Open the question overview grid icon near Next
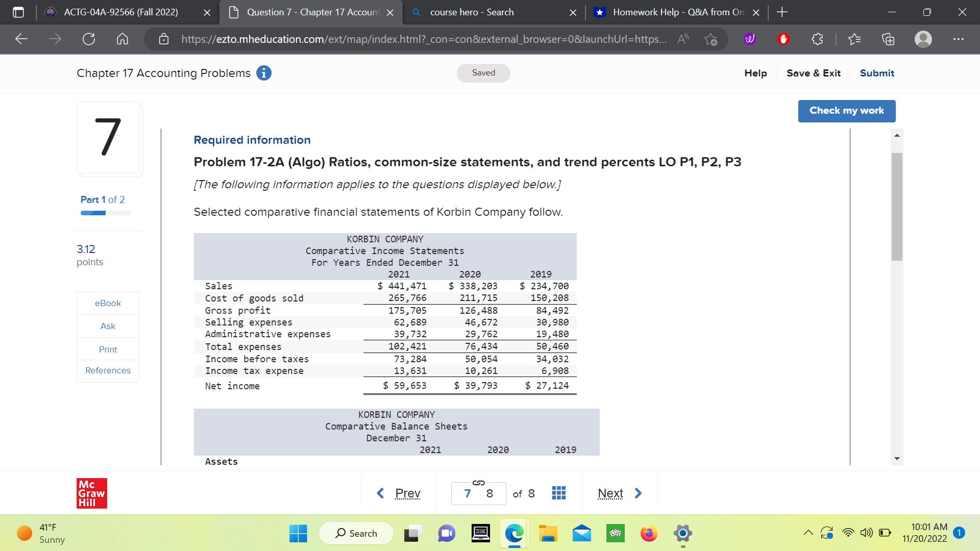The image size is (980, 551). (x=558, y=493)
